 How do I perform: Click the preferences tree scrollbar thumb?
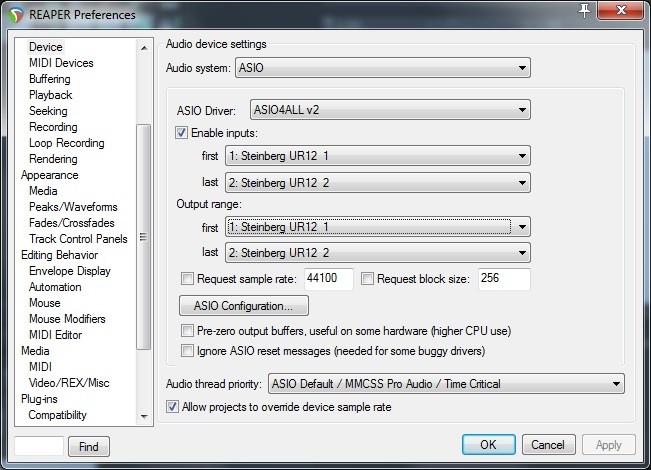click(144, 237)
